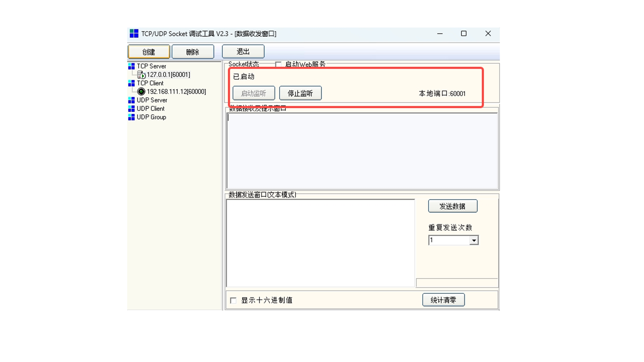Click the 192.168.111.12[60000] client status icon
The height and width of the screenshot is (362, 644).
[x=141, y=92]
